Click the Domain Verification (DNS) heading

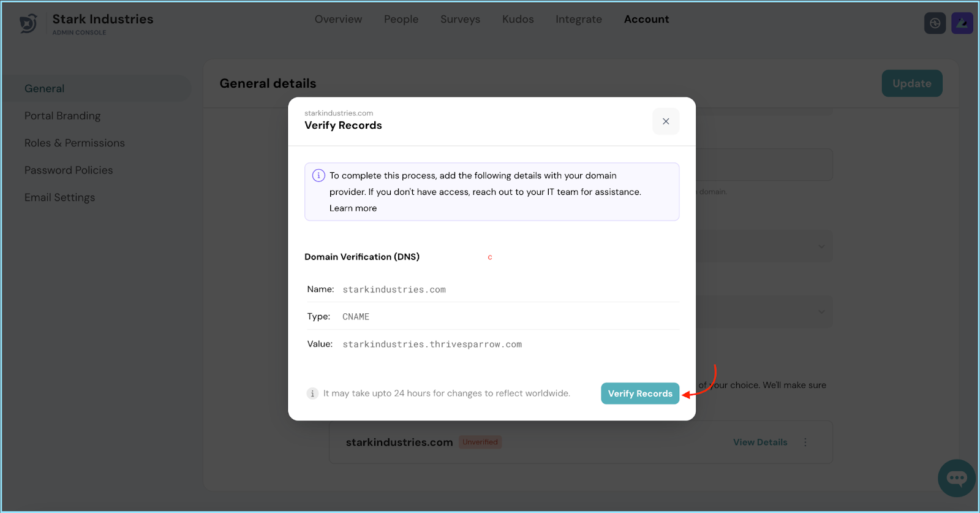(x=362, y=257)
